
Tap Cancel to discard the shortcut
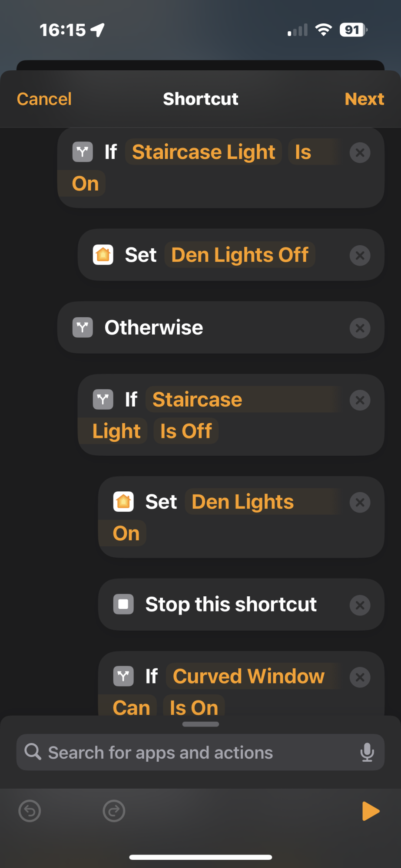(x=44, y=99)
